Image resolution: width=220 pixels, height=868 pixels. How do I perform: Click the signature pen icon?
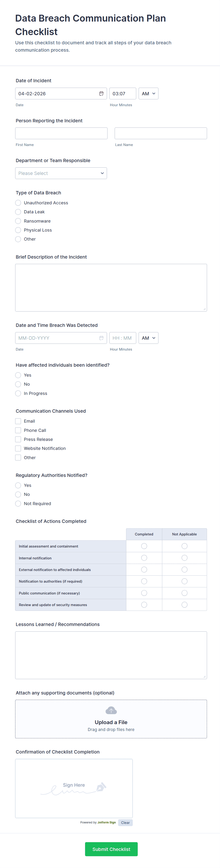tap(101, 787)
